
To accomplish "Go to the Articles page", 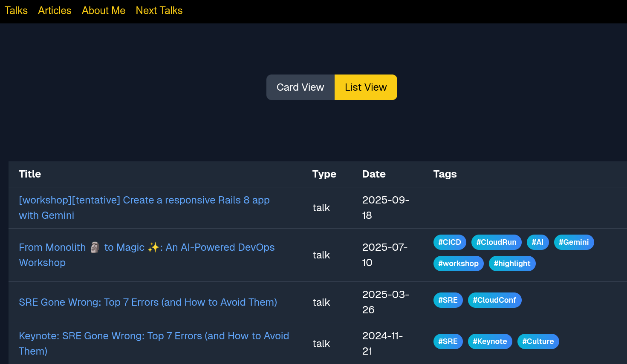I will pos(55,11).
